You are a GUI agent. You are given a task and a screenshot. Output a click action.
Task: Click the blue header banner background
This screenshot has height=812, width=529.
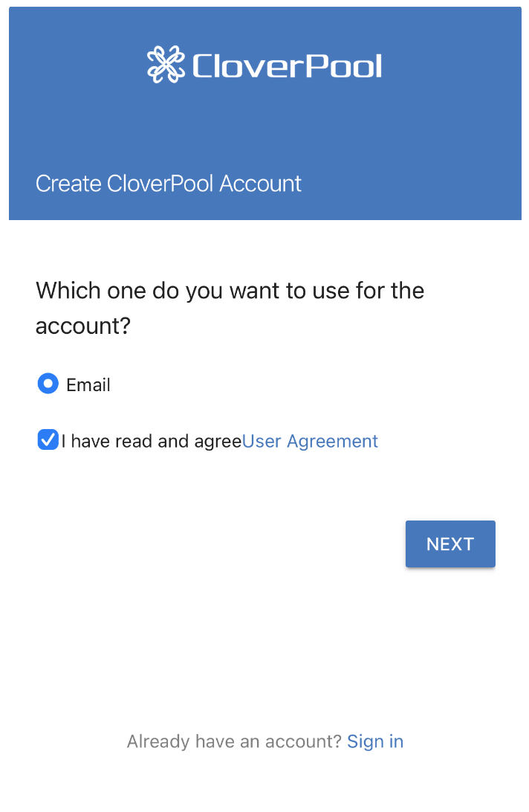click(x=265, y=129)
